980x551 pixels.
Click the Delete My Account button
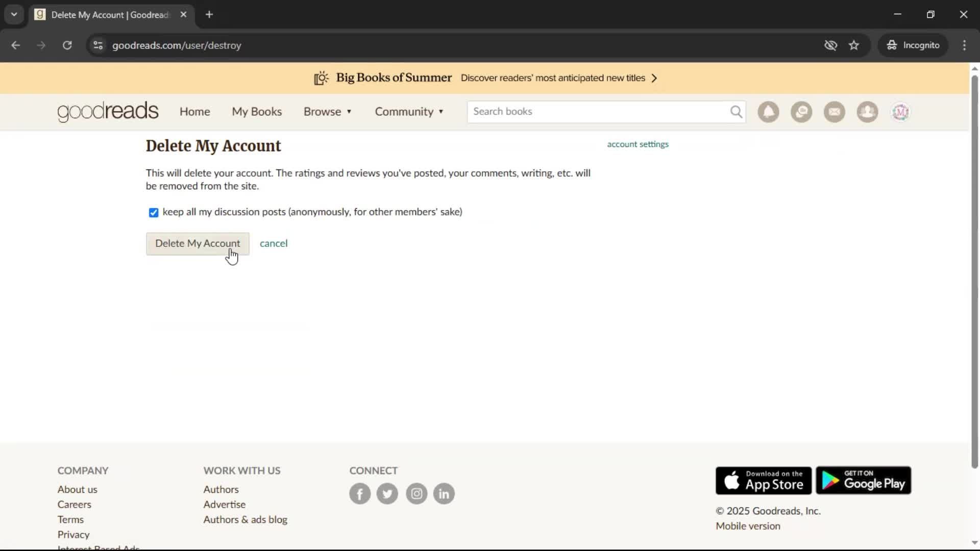pyautogui.click(x=198, y=244)
